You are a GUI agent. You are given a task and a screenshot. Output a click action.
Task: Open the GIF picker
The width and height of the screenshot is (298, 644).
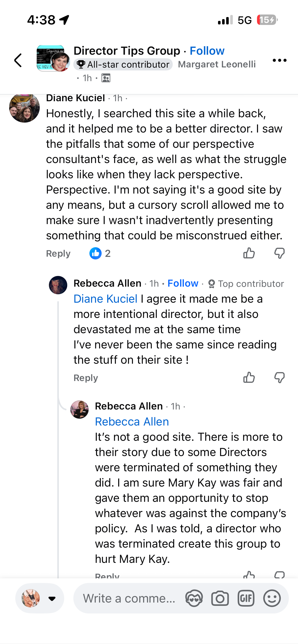coord(246,598)
